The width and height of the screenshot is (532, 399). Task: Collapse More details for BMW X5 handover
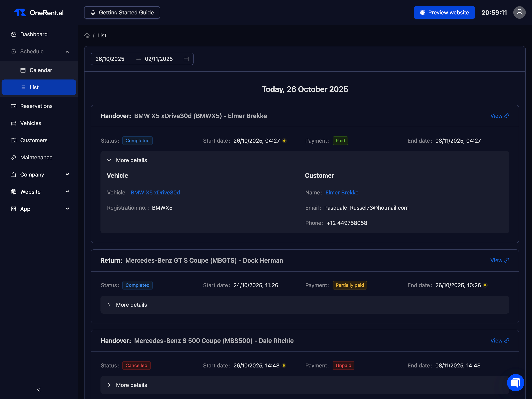[109, 160]
